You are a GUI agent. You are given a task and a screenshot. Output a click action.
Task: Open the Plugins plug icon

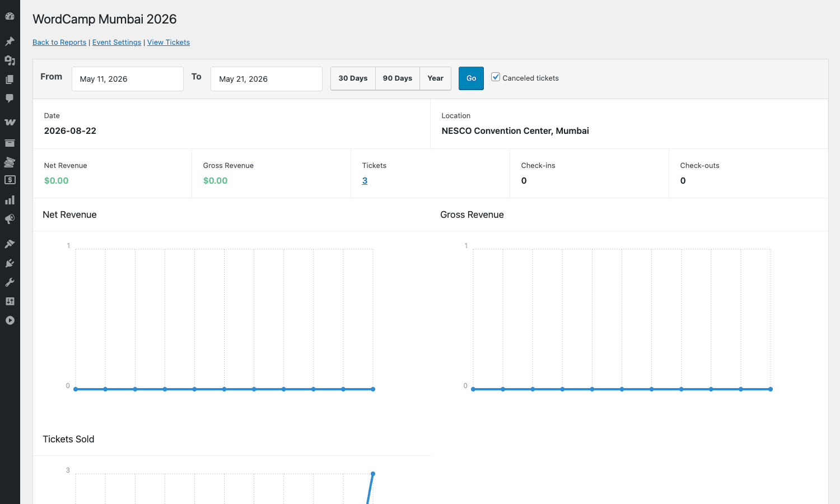click(x=10, y=263)
